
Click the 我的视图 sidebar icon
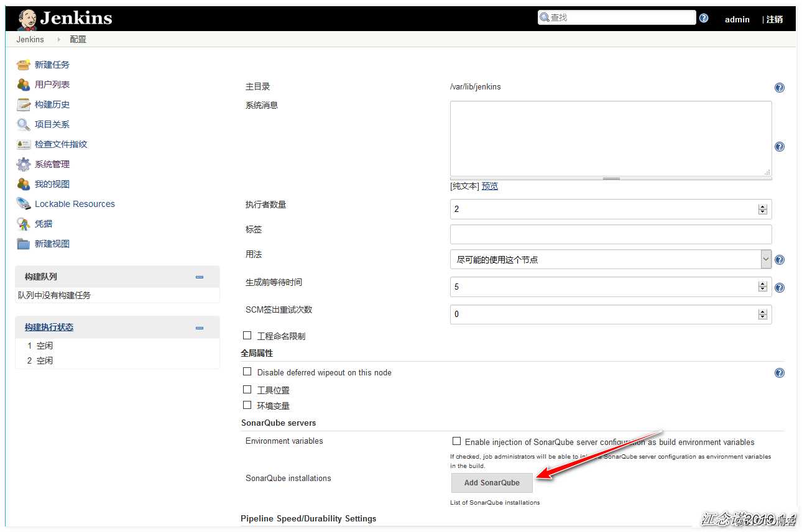point(24,184)
